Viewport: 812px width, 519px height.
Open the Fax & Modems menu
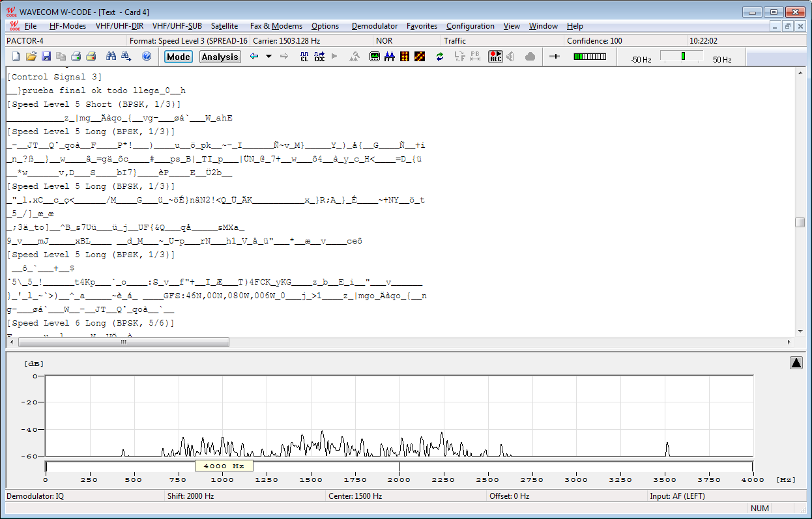click(x=276, y=26)
